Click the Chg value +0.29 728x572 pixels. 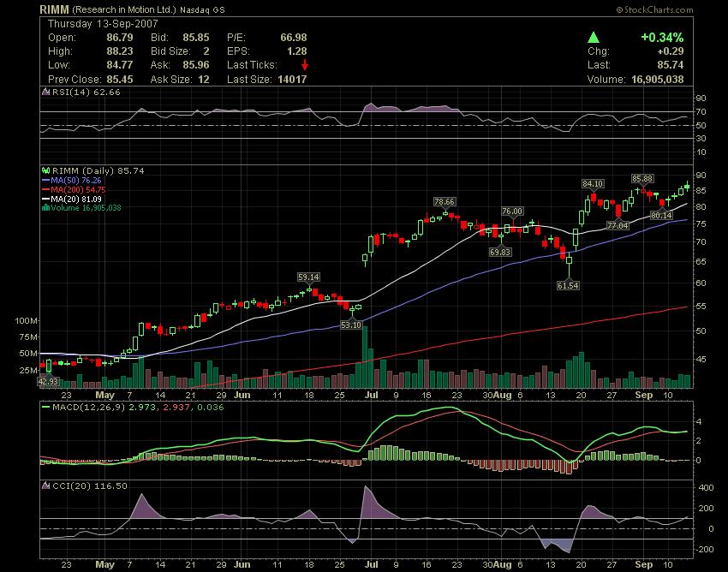(x=671, y=51)
